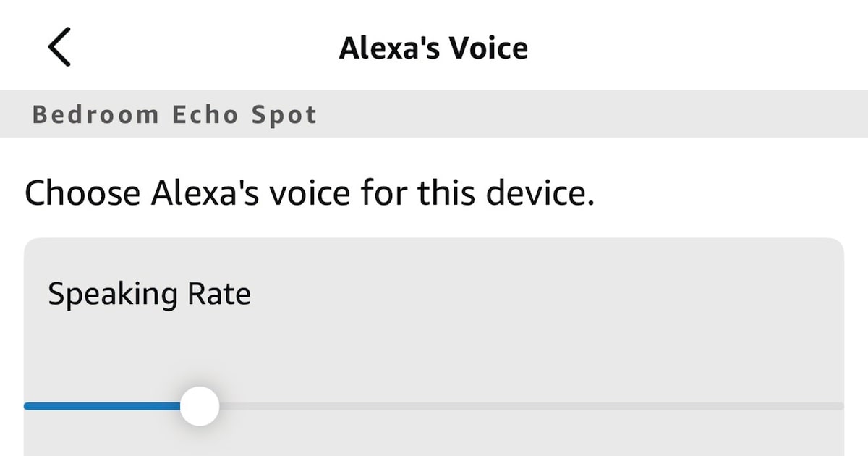Click the word 'Bedroom' in the device banner
Screen dimensions: 868x456
95,115
